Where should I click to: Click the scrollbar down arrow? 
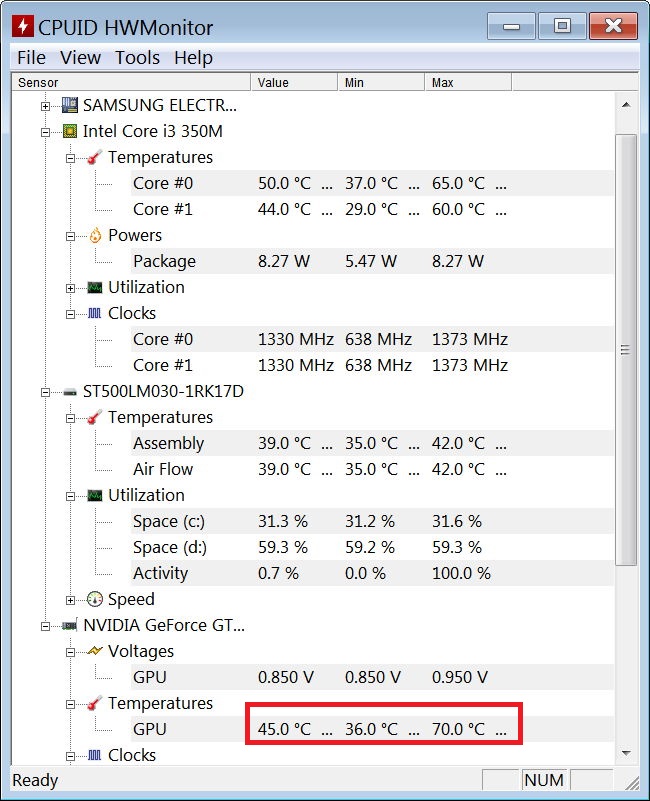(626, 753)
